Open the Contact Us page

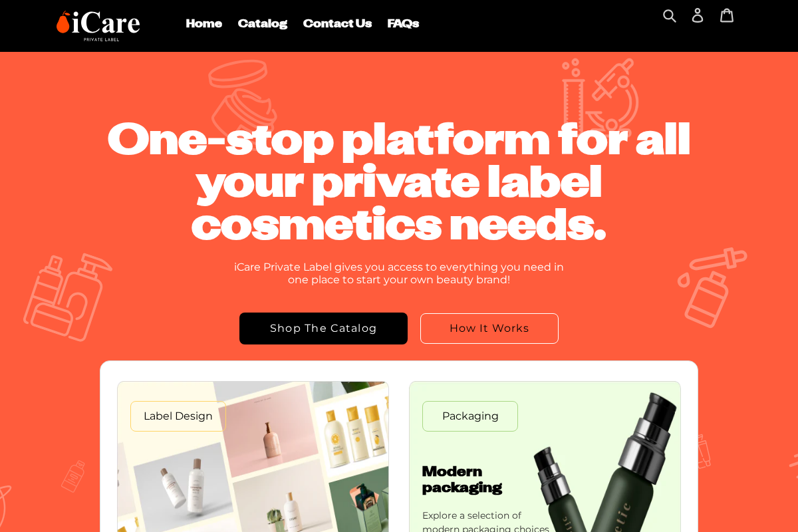(337, 23)
